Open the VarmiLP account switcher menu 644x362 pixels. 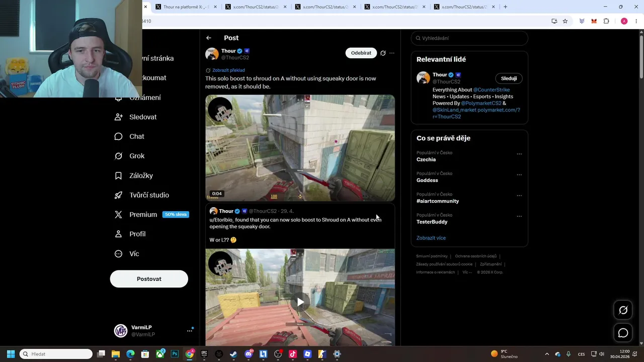[x=190, y=330]
